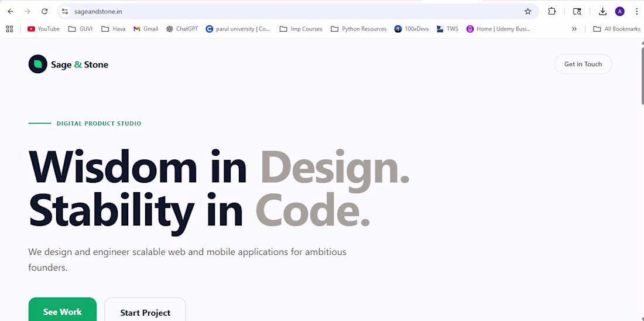Open Downloads from the toolbar icon
Image resolution: width=644 pixels, height=321 pixels.
coord(602,12)
